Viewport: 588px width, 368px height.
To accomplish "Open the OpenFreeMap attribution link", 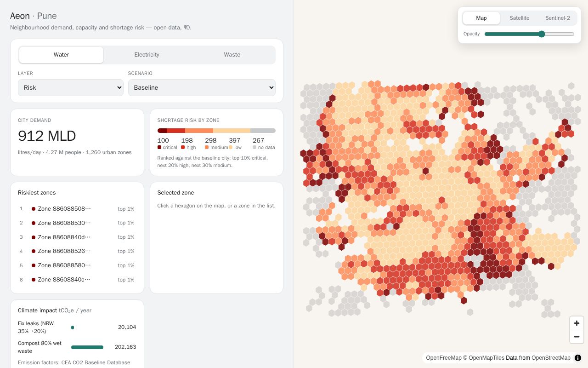I will coord(444,358).
